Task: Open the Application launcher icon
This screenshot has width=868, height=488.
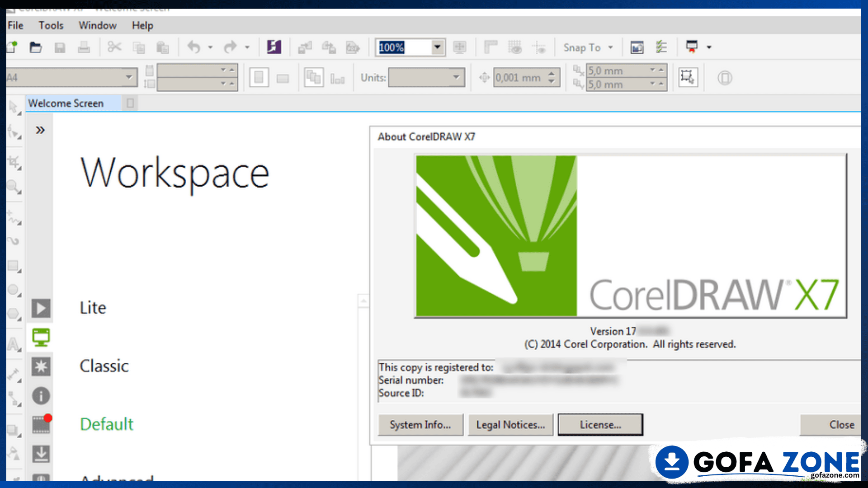Action: click(x=692, y=47)
